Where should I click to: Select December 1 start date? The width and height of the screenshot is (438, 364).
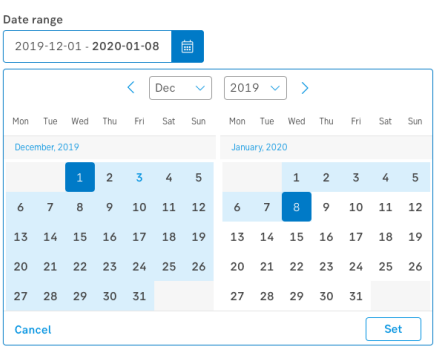pos(80,177)
